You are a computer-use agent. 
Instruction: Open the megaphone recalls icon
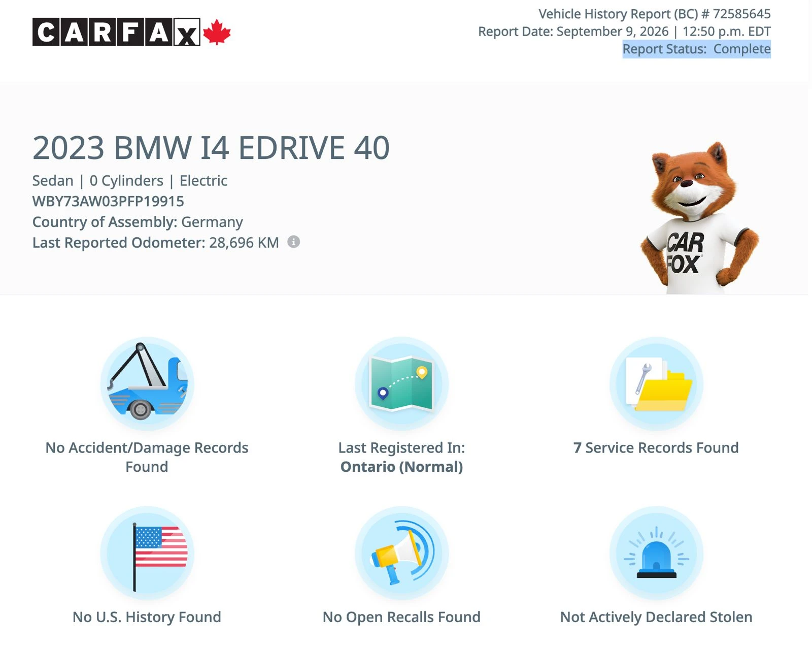pos(401,553)
